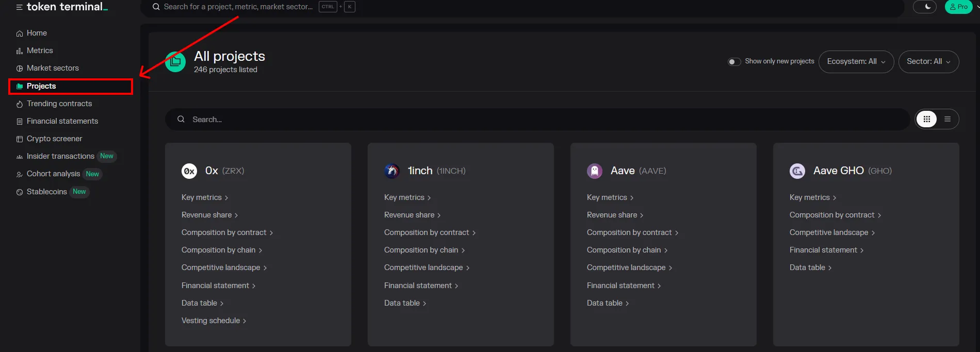
Task: Open Metrics in the sidebar
Action: pyautogui.click(x=40, y=51)
